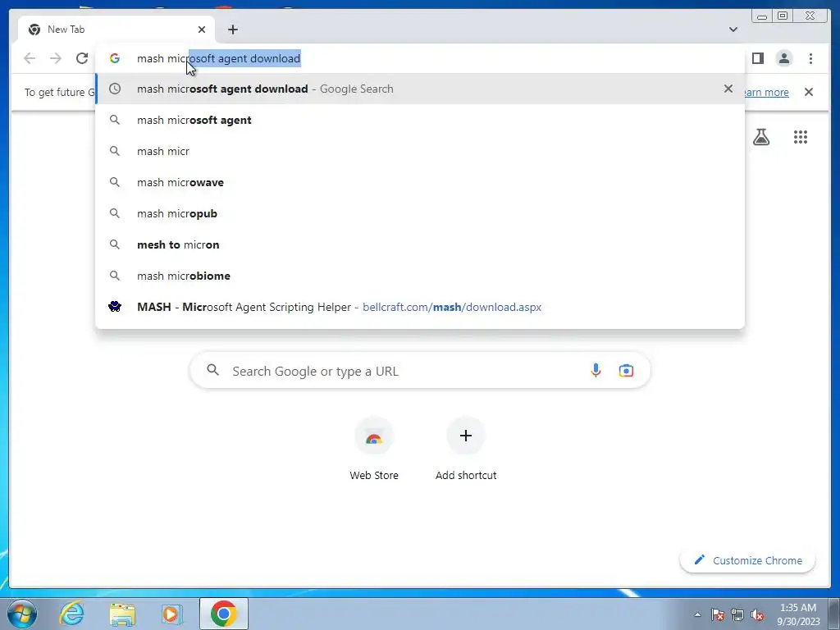Start voice search with microphone icon

point(596,370)
